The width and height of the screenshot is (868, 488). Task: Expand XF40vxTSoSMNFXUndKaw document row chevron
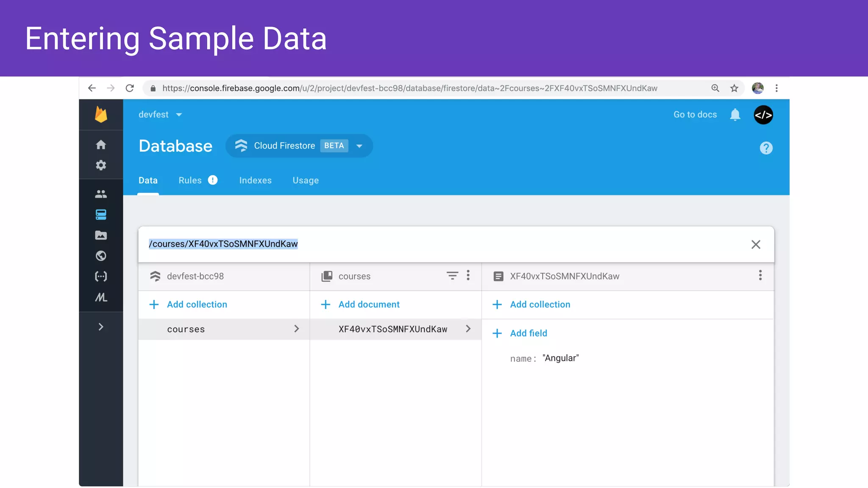[x=468, y=329]
